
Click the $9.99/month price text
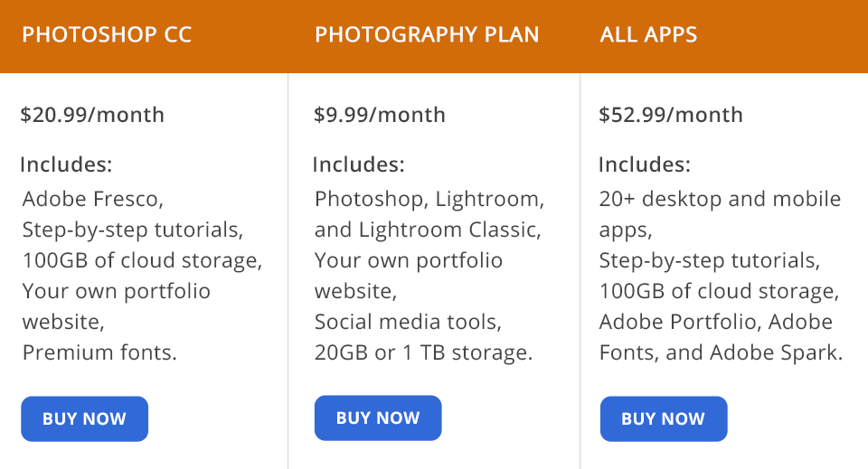pyautogui.click(x=380, y=115)
